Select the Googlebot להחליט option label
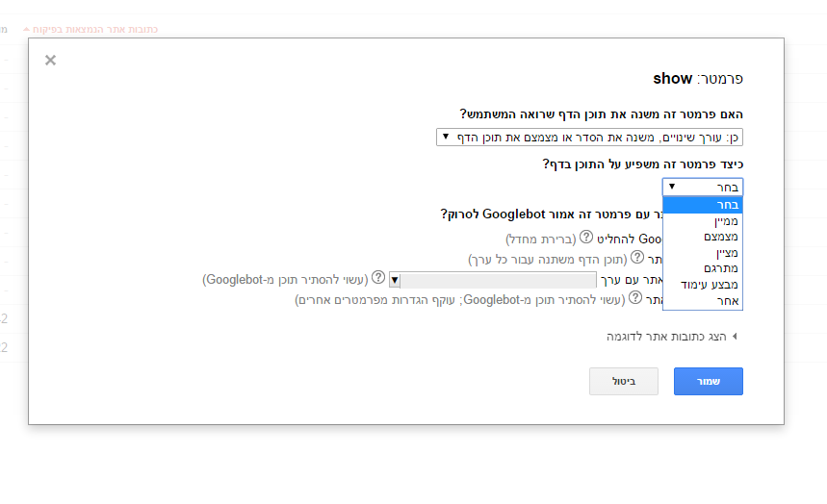This screenshot has width=827, height=504. pos(629,239)
